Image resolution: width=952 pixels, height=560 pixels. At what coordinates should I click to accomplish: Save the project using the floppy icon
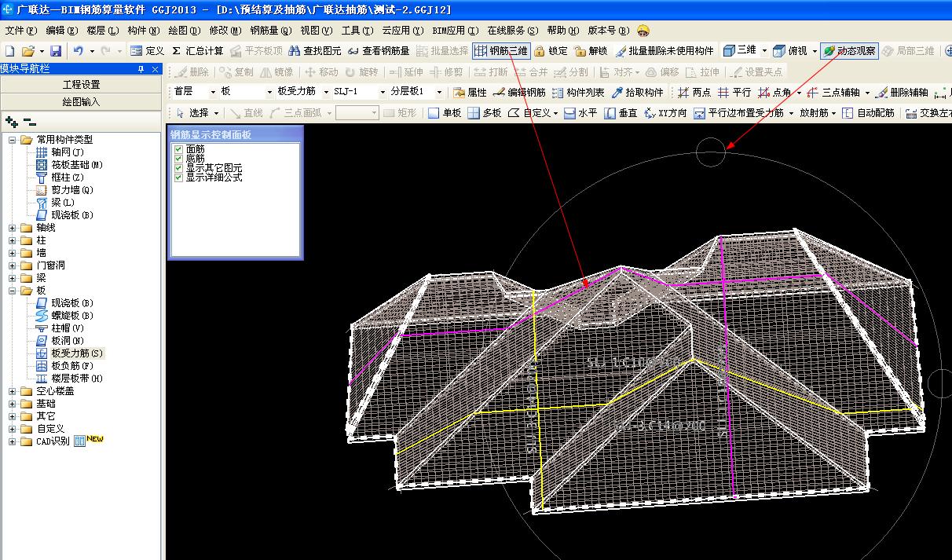[x=57, y=50]
